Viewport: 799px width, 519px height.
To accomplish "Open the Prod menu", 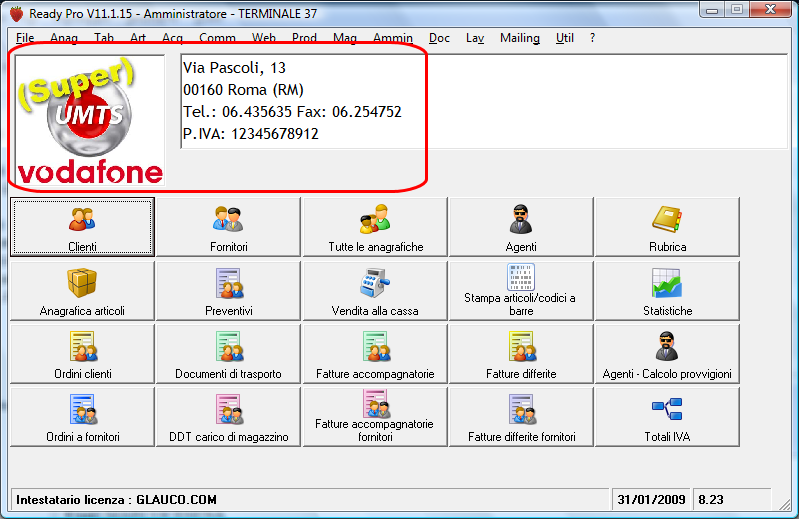I will [305, 38].
